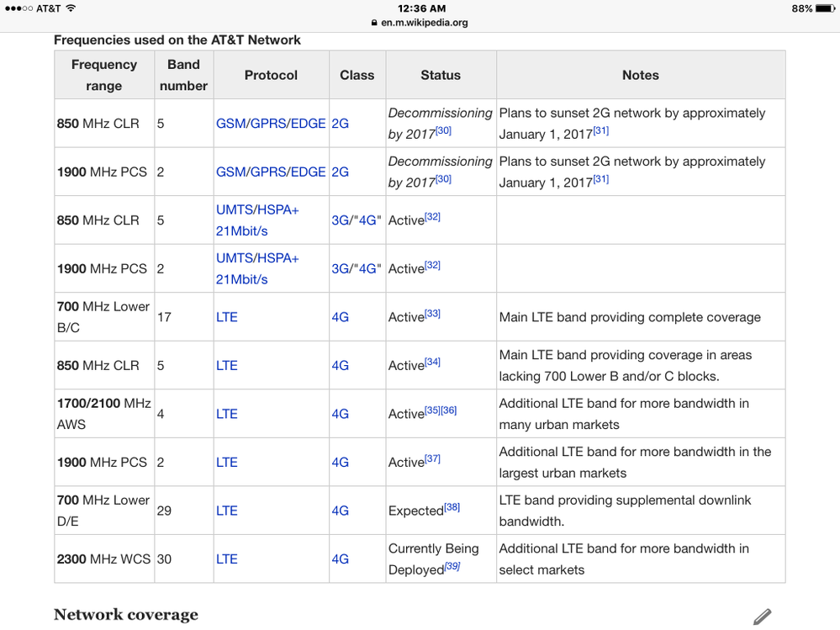Screen dimensions: 840x630
Task: Jump to citation 33 next to Active
Action: [x=432, y=314]
